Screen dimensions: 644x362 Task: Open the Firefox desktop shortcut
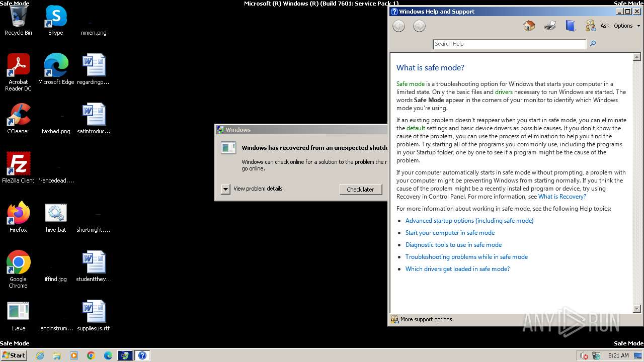point(18,217)
